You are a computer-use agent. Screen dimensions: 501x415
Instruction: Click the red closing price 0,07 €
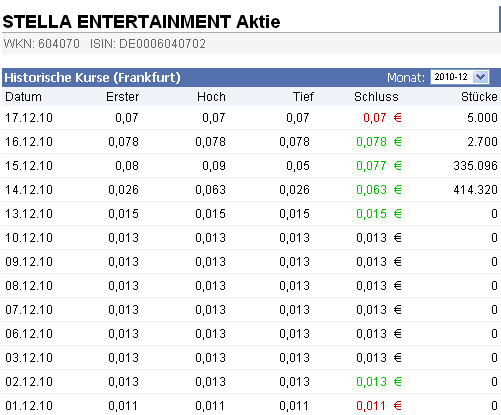pos(382,118)
